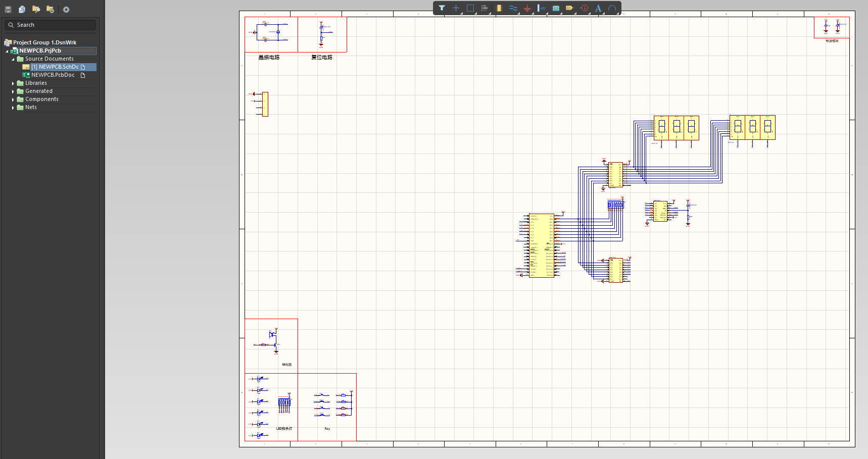The height and width of the screenshot is (459, 868).
Task: Select the Source Documents folder label
Action: (x=50, y=59)
